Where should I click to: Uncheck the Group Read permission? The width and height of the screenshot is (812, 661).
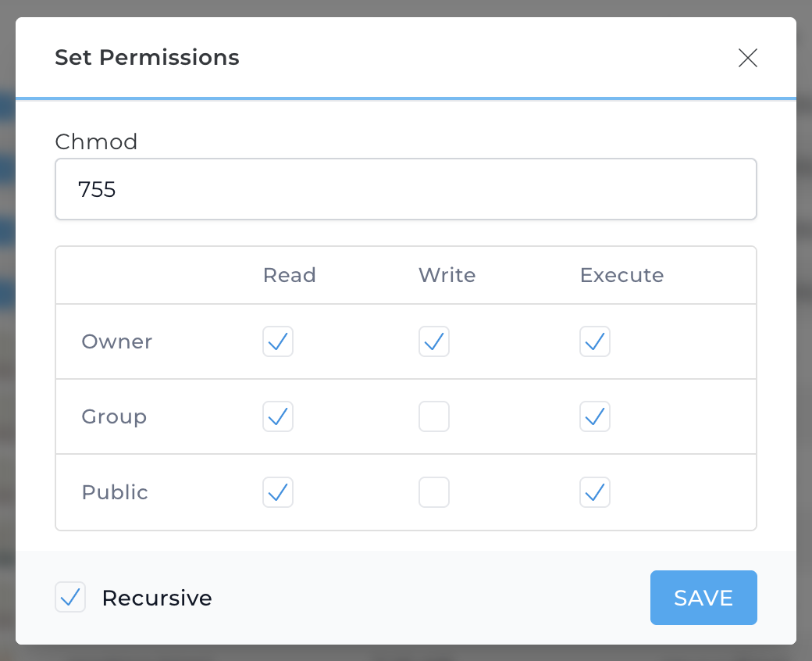point(278,416)
